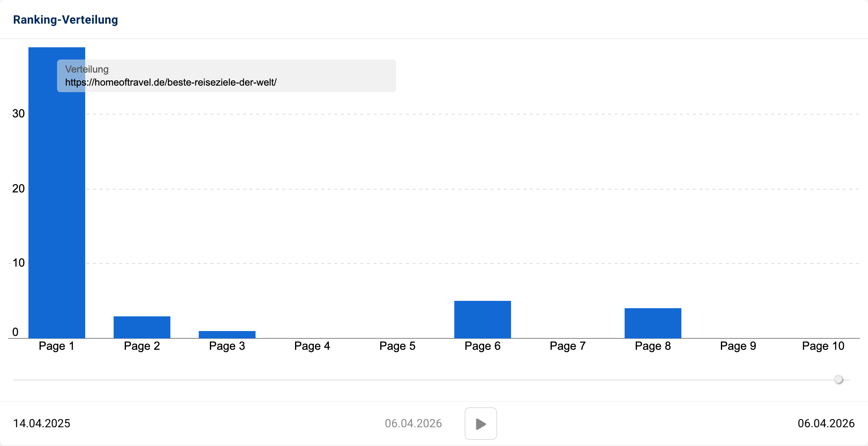The width and height of the screenshot is (868, 446).
Task: Click the Page 9 axis label
Action: click(x=738, y=346)
